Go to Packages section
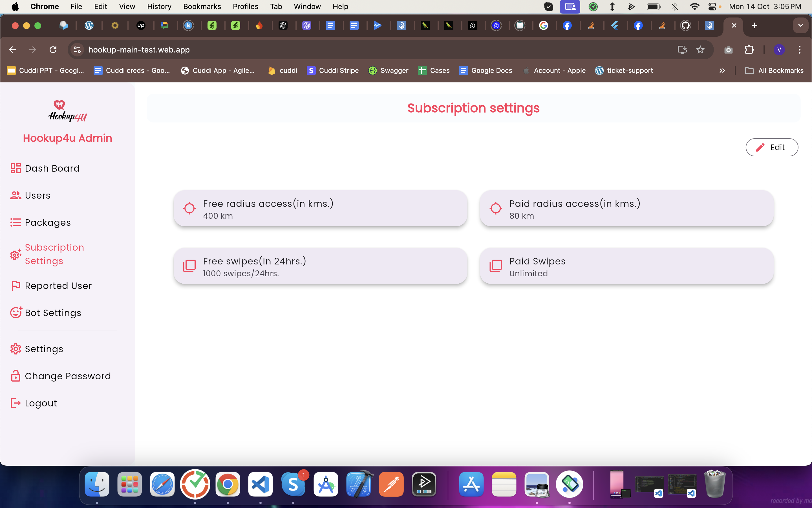 coord(41,222)
